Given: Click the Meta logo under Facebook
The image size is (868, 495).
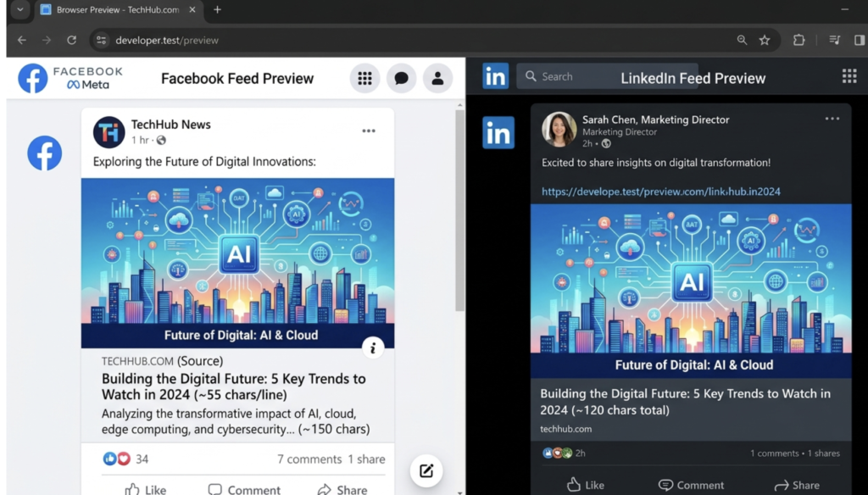Looking at the screenshot, I should coord(88,85).
